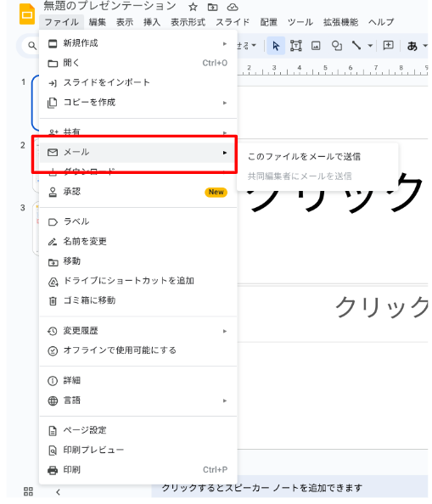Image resolution: width=432 pixels, height=504 pixels.
Task: Click the shape tool icon
Action: [x=337, y=46]
